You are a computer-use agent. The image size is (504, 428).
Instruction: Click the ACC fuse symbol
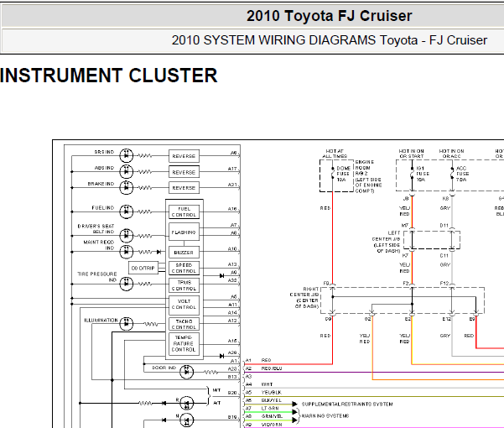[452, 174]
